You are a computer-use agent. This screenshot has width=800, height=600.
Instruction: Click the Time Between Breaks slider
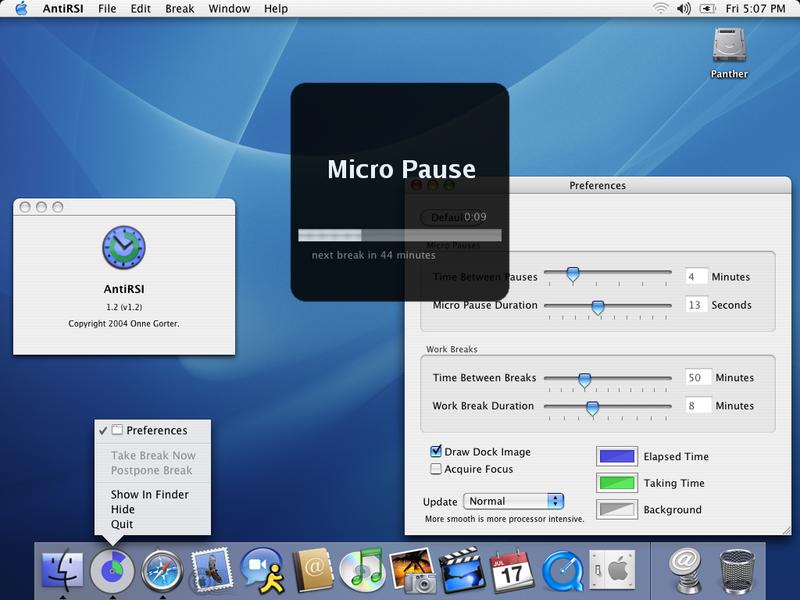pyautogui.click(x=585, y=379)
